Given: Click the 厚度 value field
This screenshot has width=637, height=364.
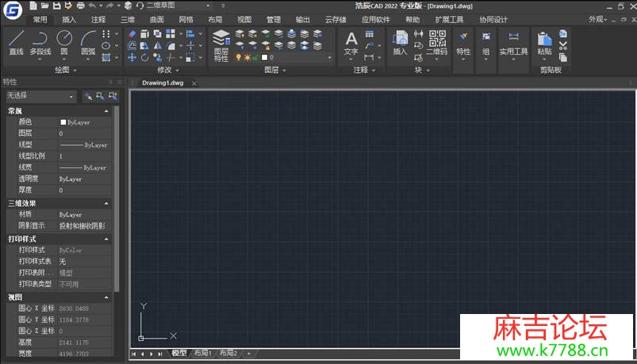Looking at the screenshot, I should point(85,190).
